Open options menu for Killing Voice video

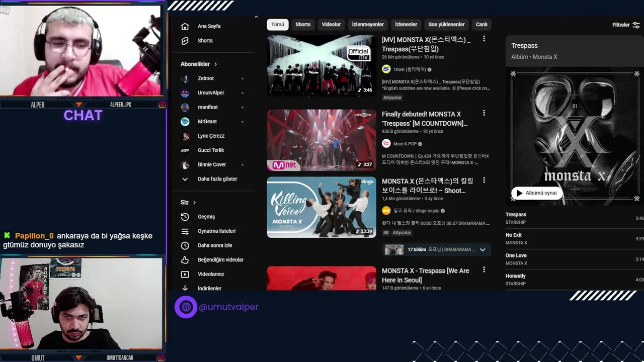pos(484,180)
